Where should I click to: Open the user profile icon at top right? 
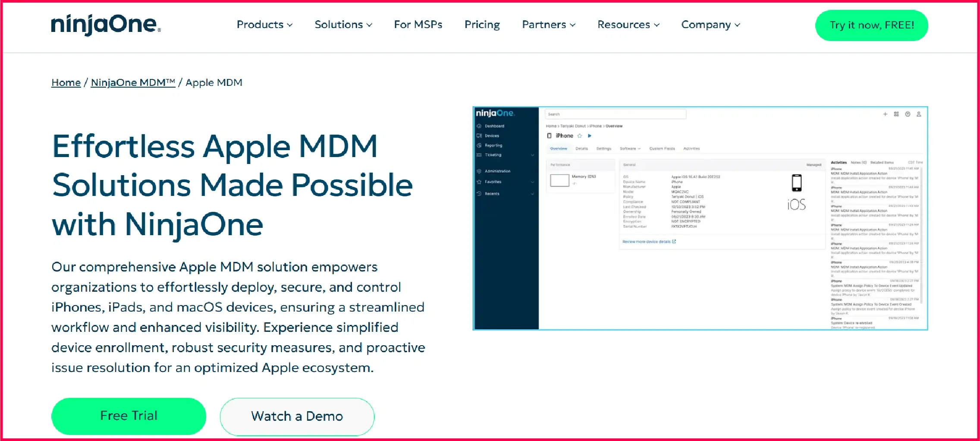pos(919,114)
